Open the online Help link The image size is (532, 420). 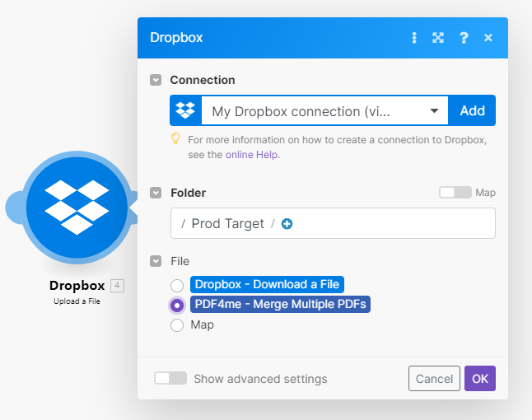point(252,155)
